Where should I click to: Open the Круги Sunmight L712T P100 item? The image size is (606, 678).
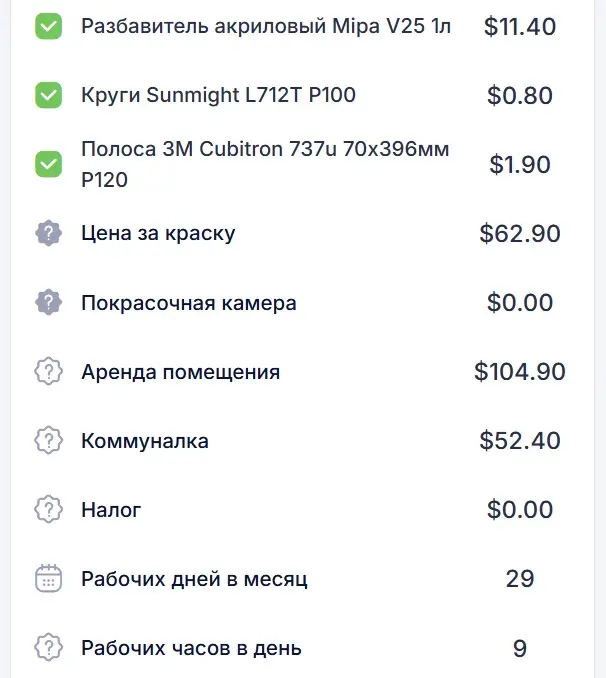(218, 96)
